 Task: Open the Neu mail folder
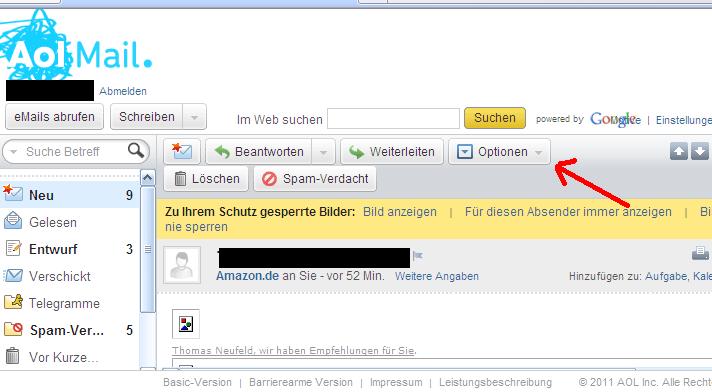click(69, 195)
